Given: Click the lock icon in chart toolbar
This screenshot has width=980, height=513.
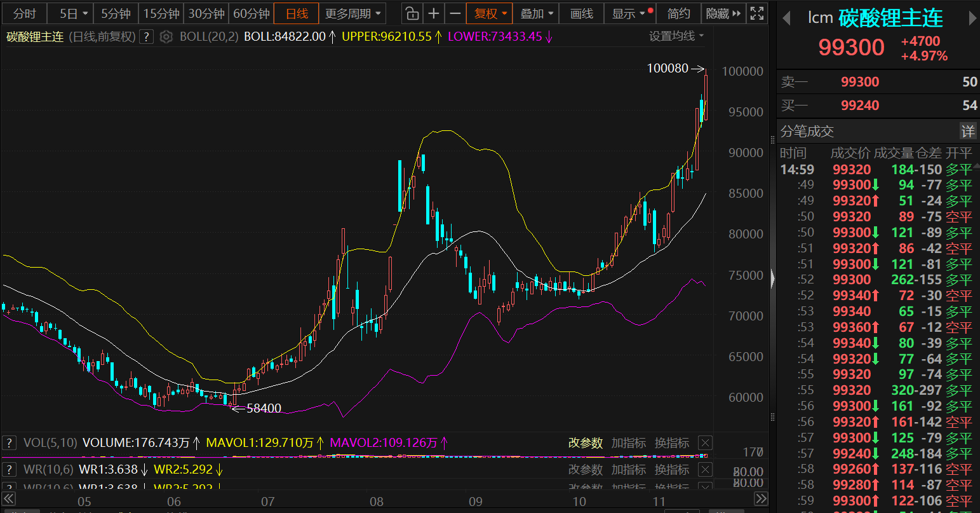Looking at the screenshot, I should 412,13.
